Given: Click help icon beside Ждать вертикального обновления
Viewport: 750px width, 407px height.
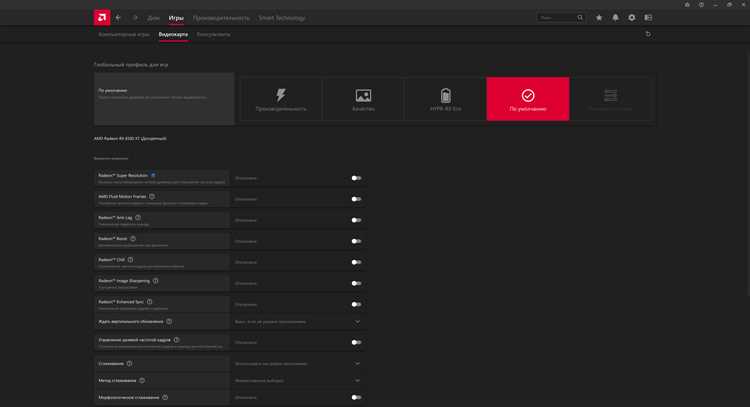Looking at the screenshot, I should (169, 321).
